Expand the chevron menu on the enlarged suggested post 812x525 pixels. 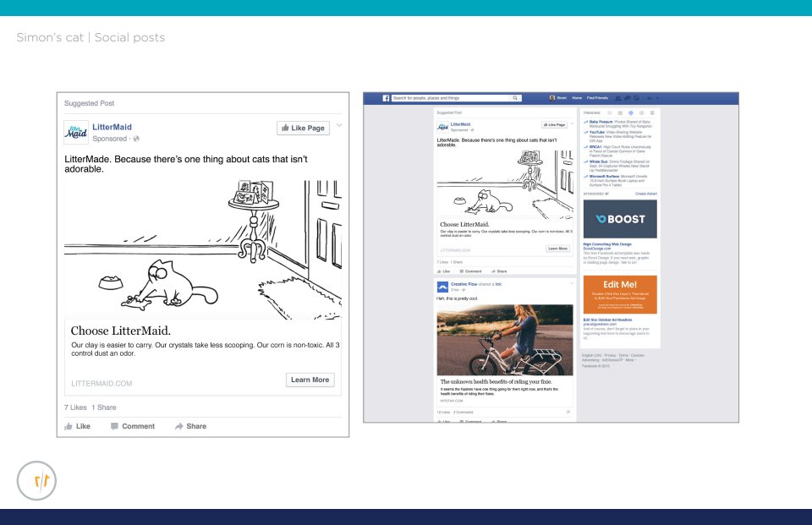pos(339,126)
